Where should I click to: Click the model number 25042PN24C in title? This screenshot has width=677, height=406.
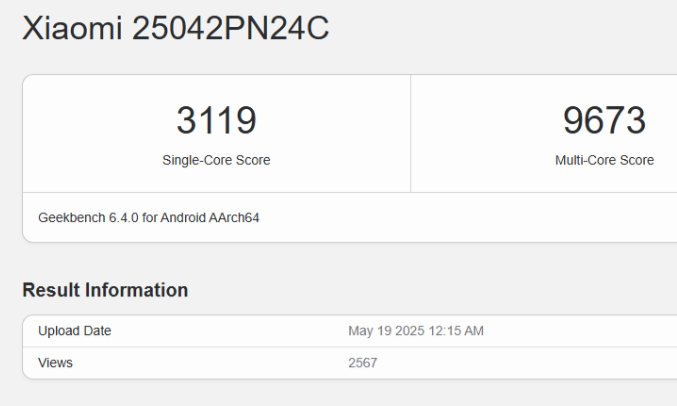[x=231, y=28]
